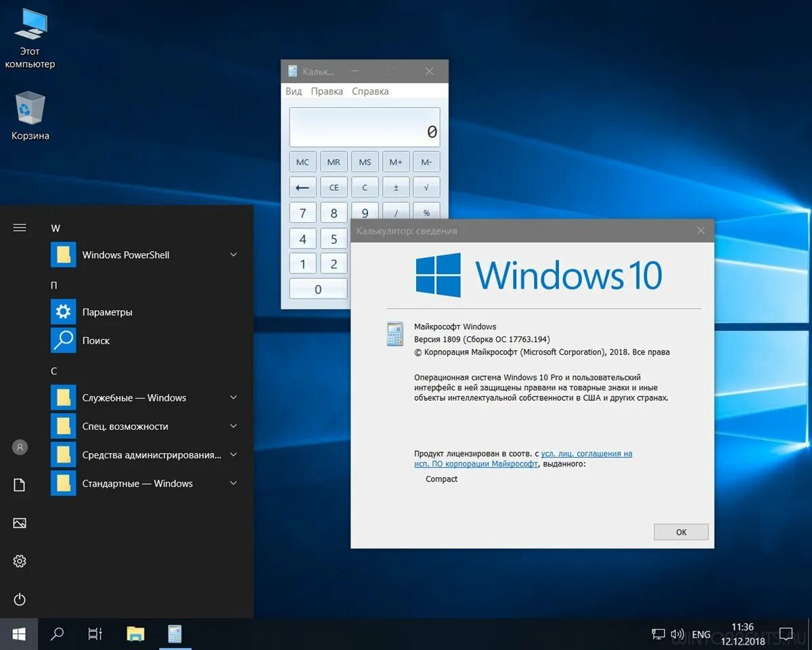Click the ENG language indicator

[701, 634]
